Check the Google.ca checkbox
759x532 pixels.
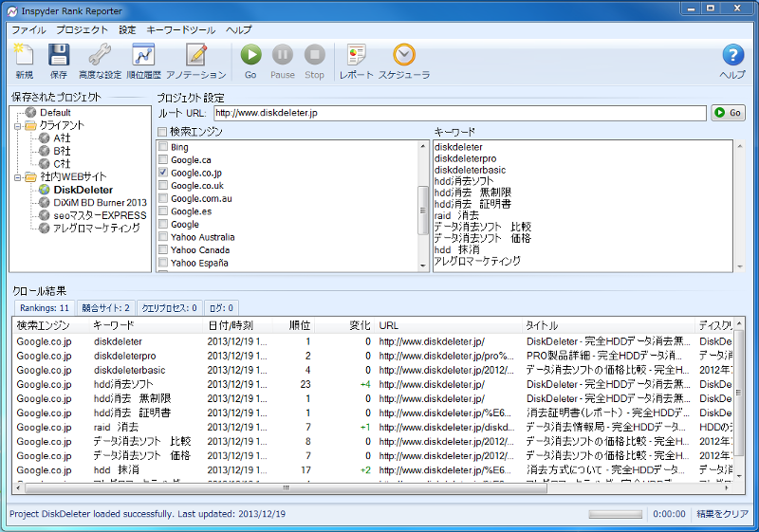coord(163,159)
